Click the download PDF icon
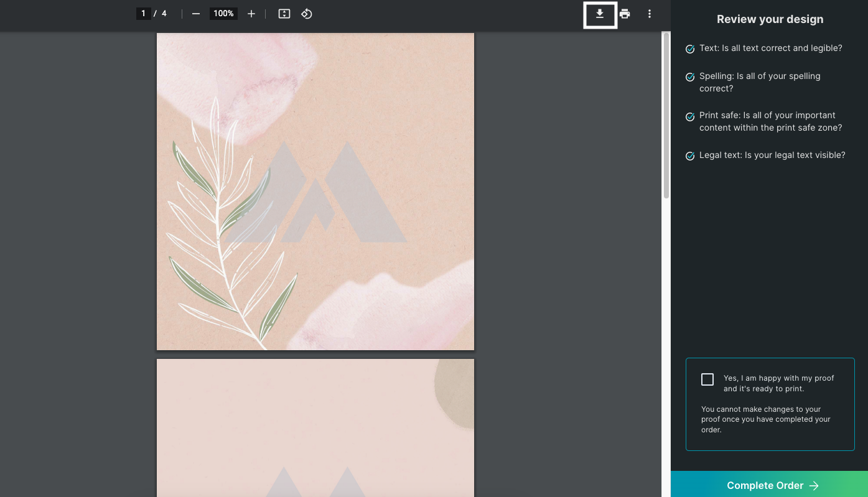 (600, 14)
